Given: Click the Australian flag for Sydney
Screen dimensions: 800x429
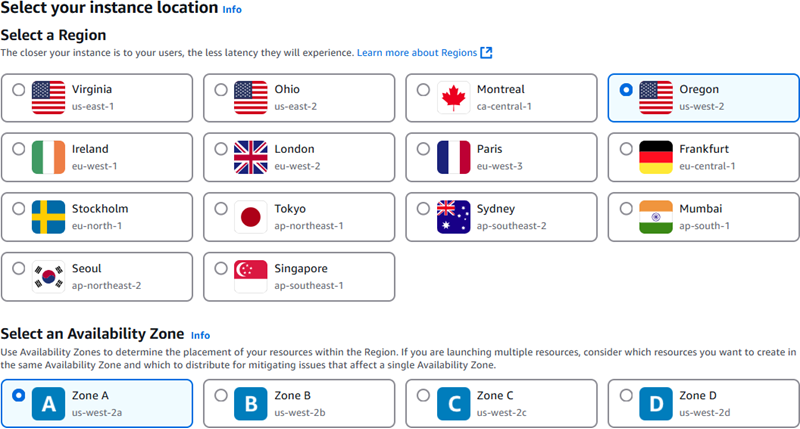Looking at the screenshot, I should click(x=453, y=217).
